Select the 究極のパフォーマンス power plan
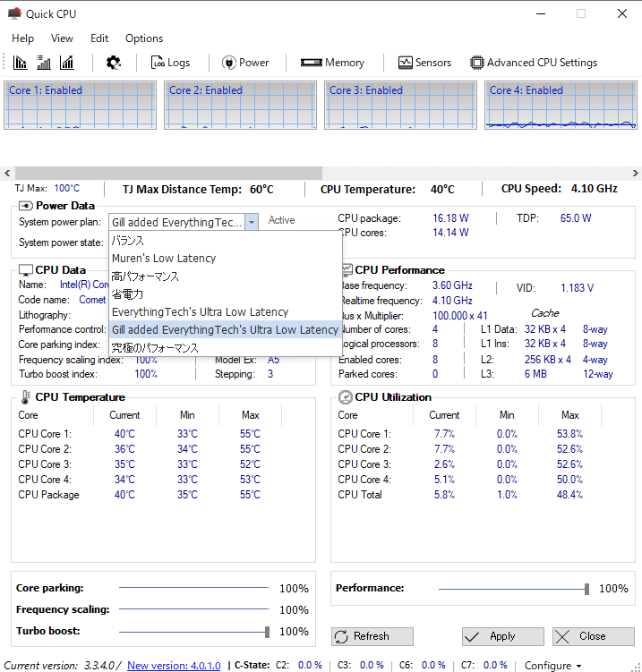Screen dimensions: 642x672 pyautogui.click(x=226, y=347)
